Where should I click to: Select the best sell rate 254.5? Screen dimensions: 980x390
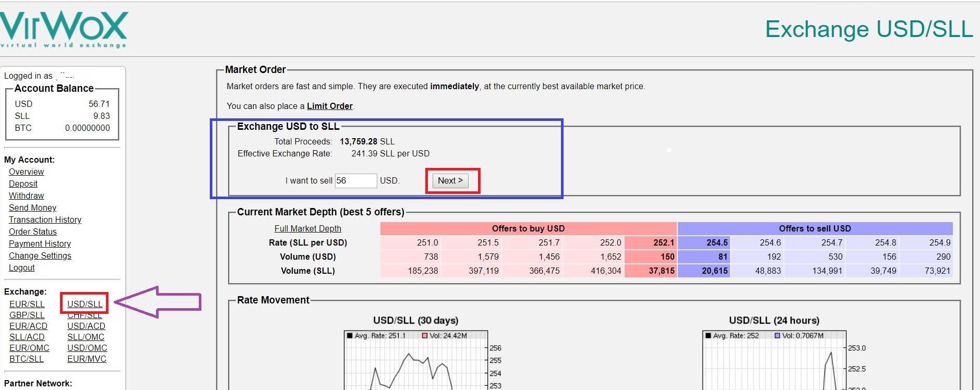click(704, 242)
